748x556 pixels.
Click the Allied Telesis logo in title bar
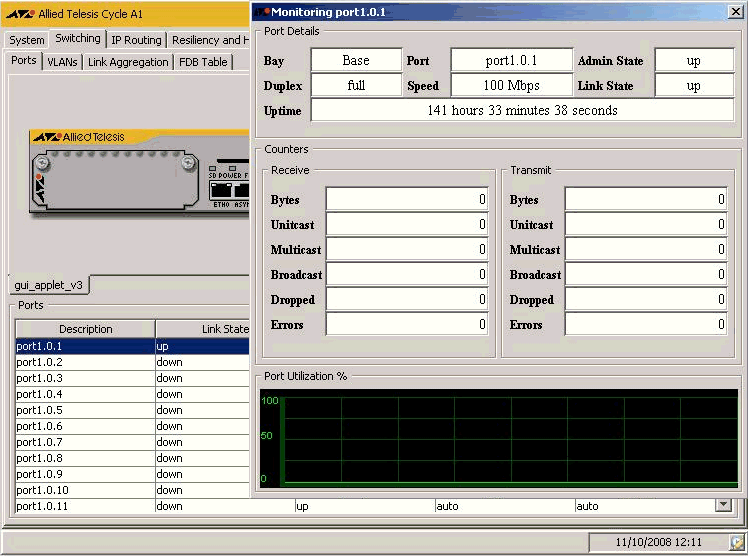tap(20, 14)
